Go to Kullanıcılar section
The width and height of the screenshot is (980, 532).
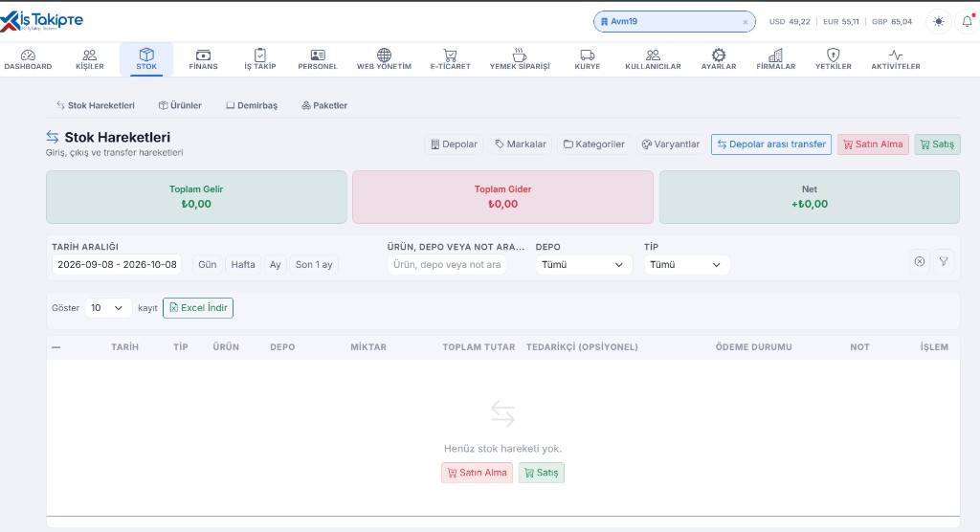pyautogui.click(x=653, y=59)
